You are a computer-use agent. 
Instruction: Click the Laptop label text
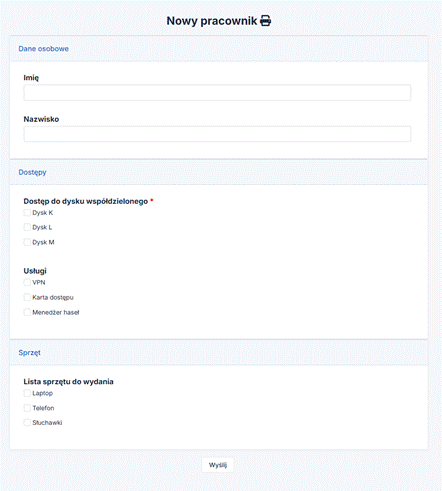tap(43, 393)
